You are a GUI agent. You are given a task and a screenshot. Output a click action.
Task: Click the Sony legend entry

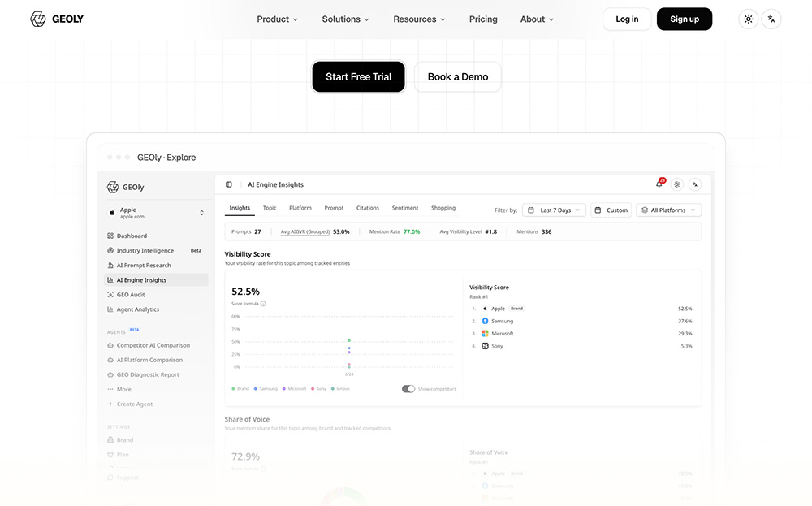(x=318, y=389)
